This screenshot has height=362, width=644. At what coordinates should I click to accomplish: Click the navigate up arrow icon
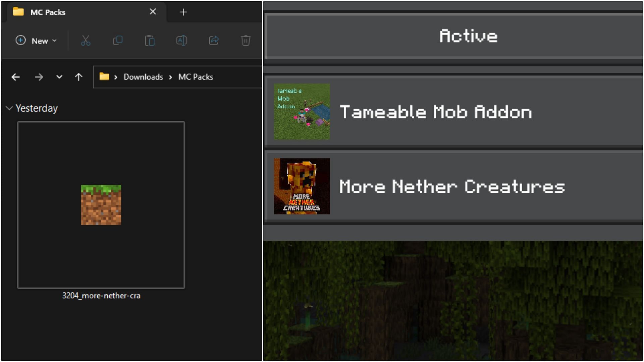78,76
